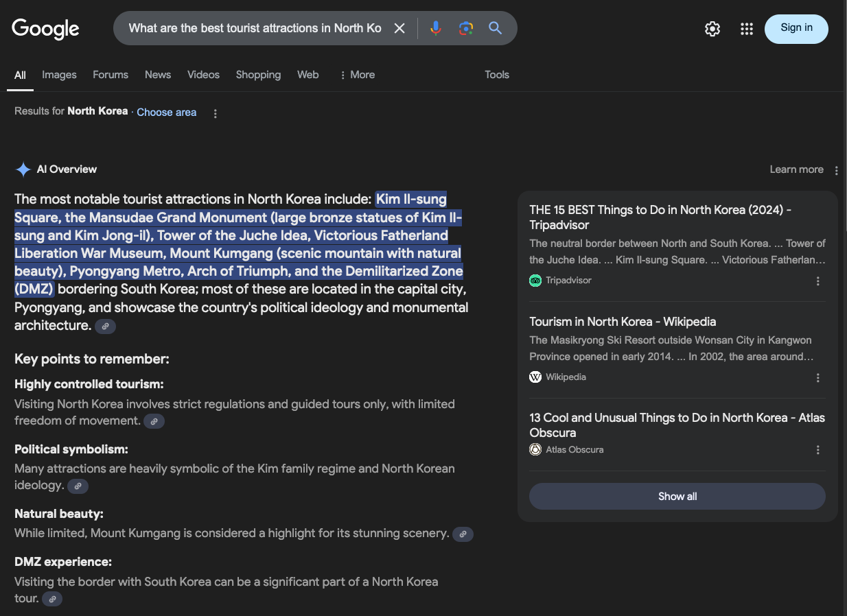The height and width of the screenshot is (616, 847).
Task: Clear the search query with the X icon
Action: point(399,28)
